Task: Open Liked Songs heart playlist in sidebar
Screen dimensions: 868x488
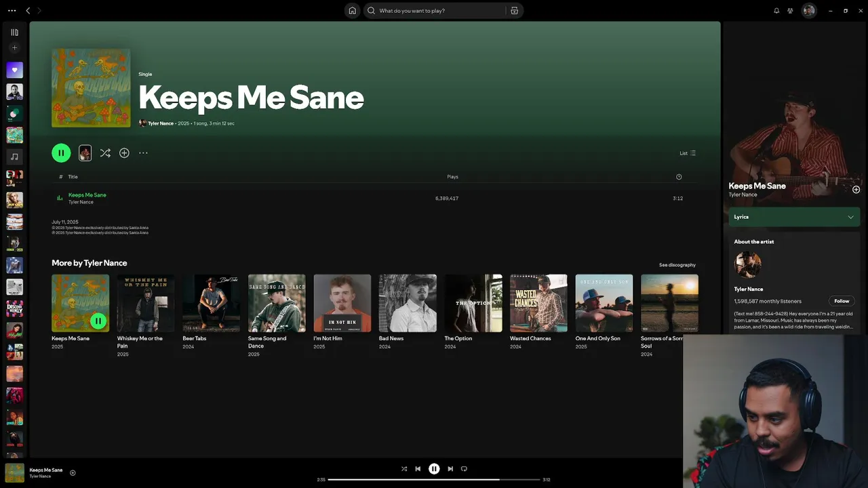Action: click(x=14, y=70)
